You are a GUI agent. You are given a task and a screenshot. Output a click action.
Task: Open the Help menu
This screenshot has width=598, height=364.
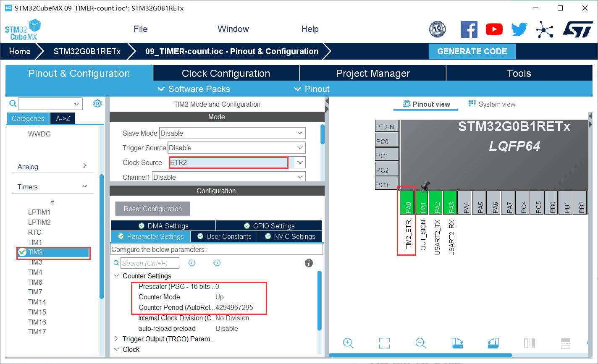click(x=310, y=29)
